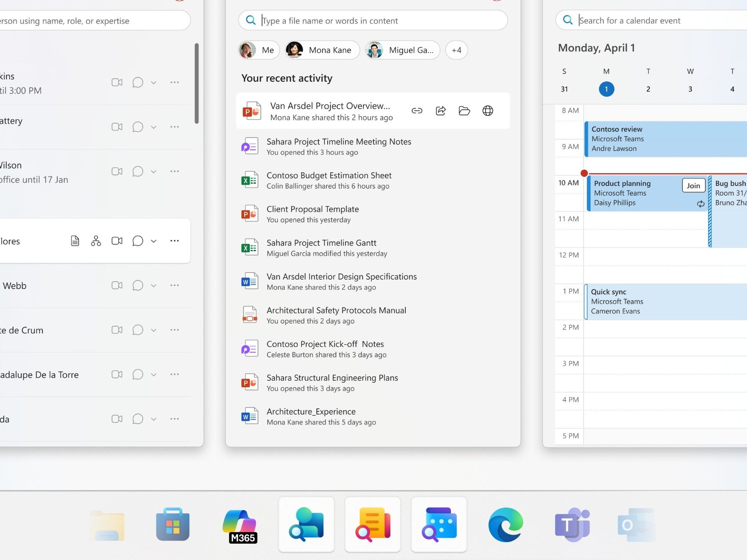Open more actions ellipsis for Flores

point(175,241)
